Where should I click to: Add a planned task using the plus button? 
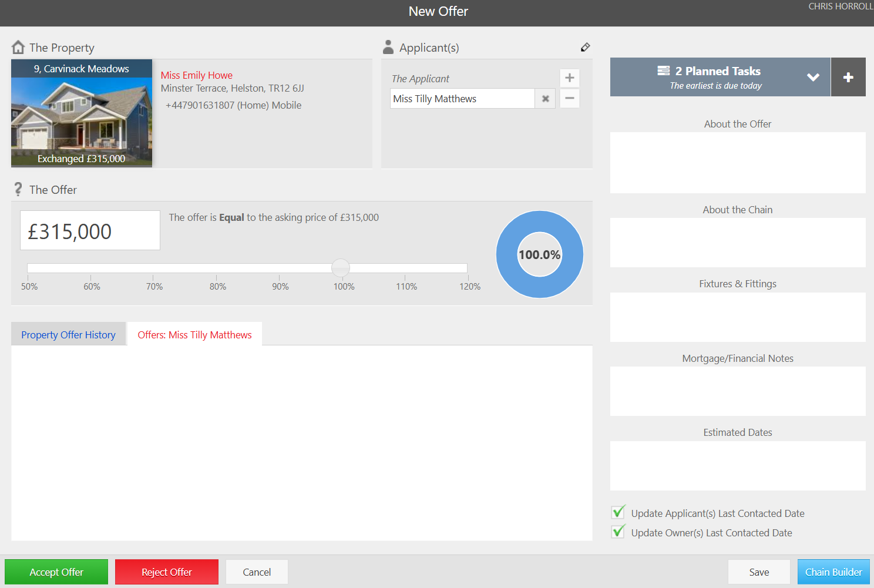(x=848, y=77)
